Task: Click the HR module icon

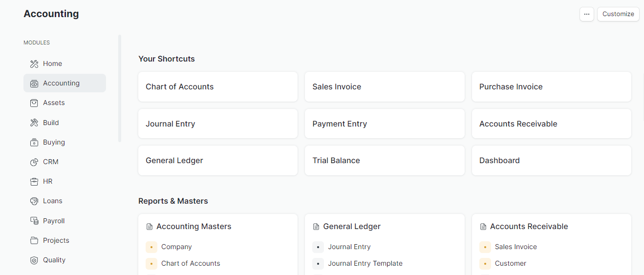Action: click(34, 182)
